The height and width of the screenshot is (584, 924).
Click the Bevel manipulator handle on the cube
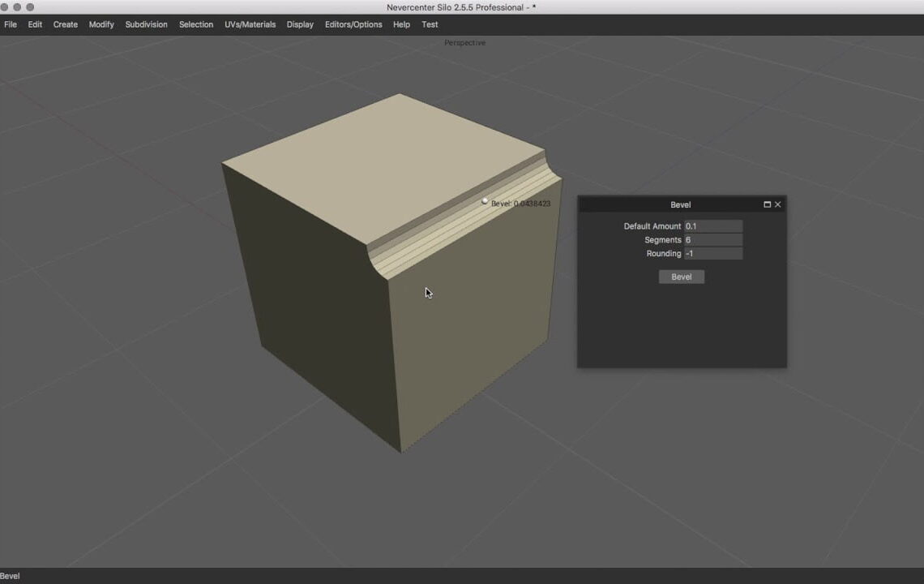(485, 200)
